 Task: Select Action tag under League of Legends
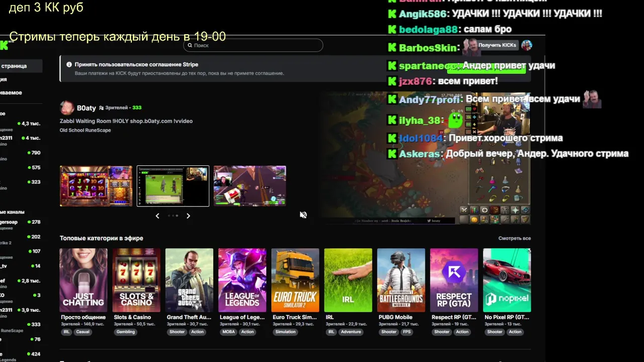click(x=248, y=332)
